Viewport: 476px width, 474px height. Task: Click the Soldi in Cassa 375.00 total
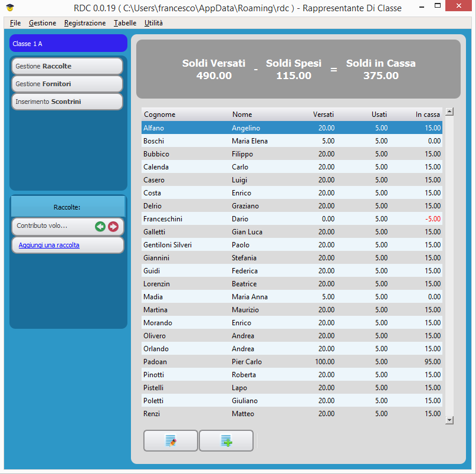(381, 70)
